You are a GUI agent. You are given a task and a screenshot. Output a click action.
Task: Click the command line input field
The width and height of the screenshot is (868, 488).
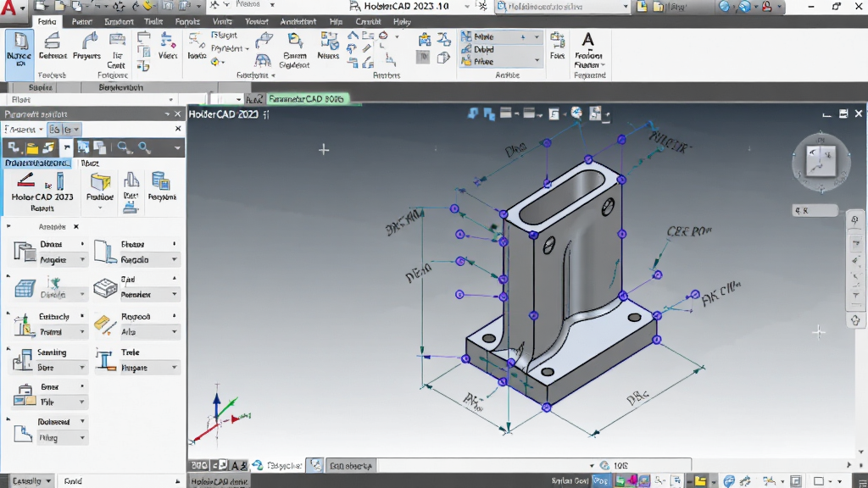pos(481,465)
